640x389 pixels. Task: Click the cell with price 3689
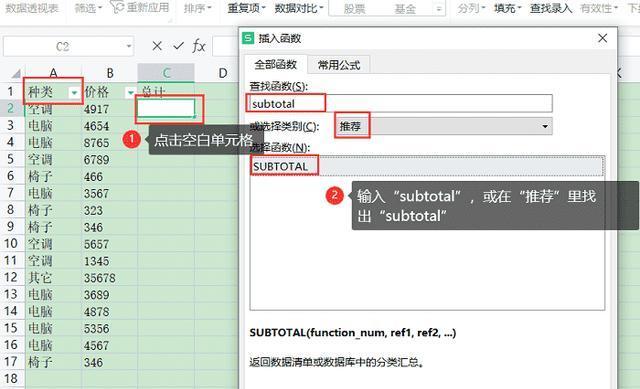click(110, 294)
